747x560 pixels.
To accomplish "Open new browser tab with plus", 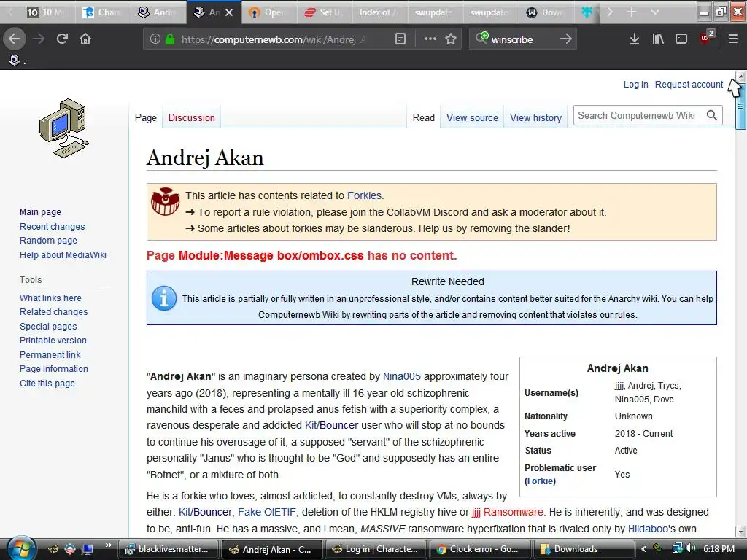I will tap(632, 12).
